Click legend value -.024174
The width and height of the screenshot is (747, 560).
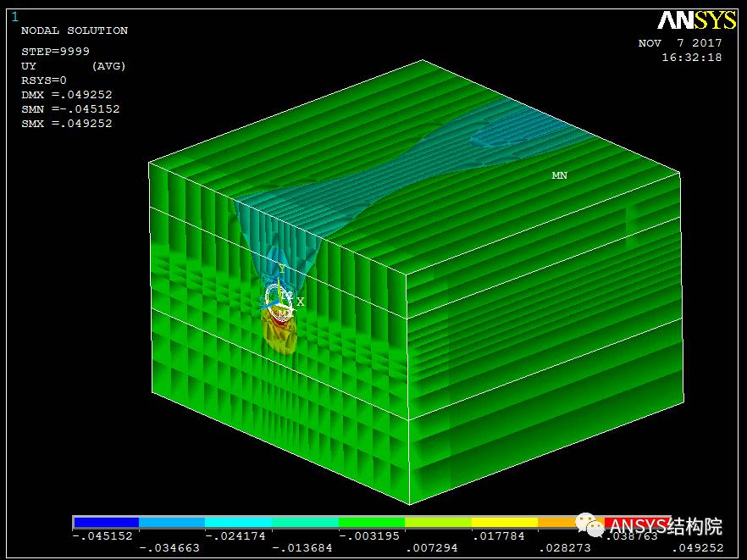click(x=235, y=535)
